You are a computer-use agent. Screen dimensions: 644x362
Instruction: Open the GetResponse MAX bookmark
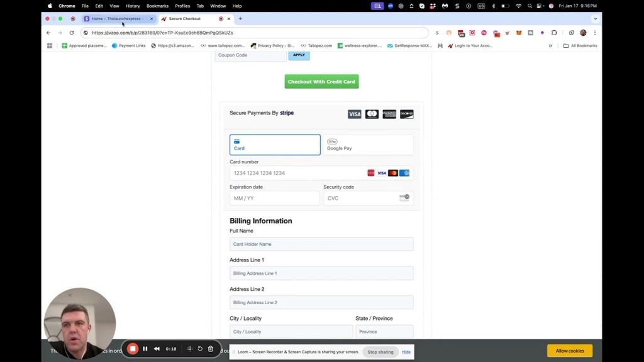click(409, 45)
